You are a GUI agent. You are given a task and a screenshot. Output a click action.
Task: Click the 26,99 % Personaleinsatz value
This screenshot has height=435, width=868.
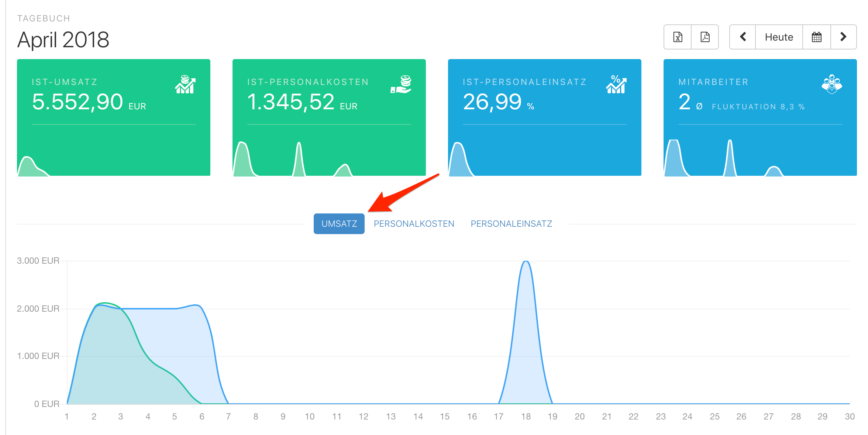tap(499, 102)
